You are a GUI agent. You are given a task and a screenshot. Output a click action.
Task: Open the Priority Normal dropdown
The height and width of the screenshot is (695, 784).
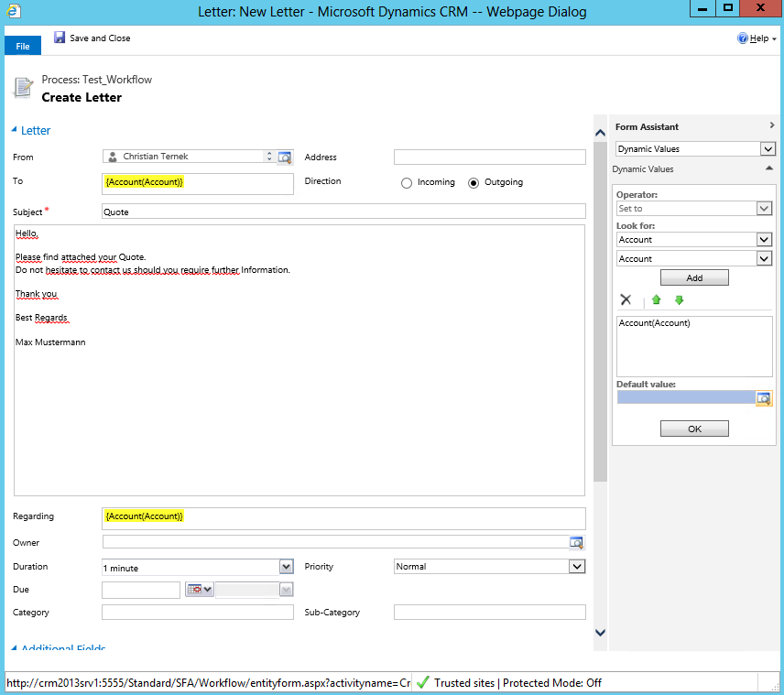pos(577,567)
